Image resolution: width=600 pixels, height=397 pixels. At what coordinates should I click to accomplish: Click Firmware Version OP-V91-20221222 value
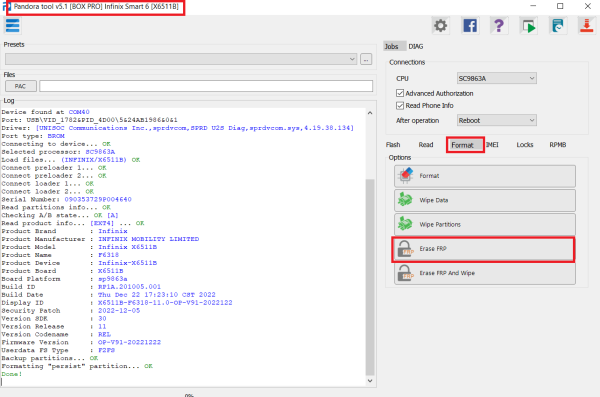coord(129,342)
